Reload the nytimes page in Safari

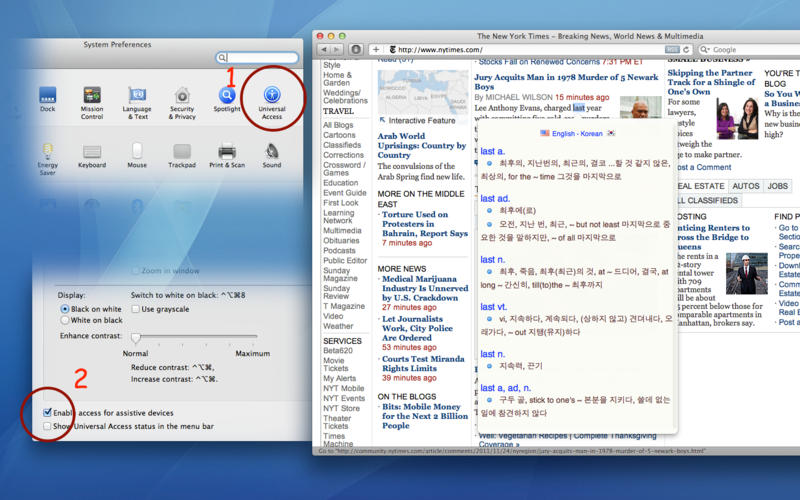click(686, 49)
